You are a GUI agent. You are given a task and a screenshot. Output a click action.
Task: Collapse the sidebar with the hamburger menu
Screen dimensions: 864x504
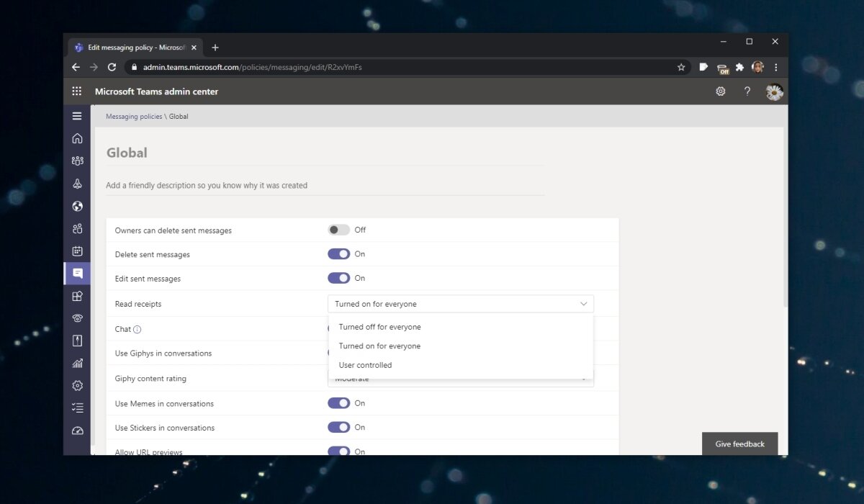(77, 115)
